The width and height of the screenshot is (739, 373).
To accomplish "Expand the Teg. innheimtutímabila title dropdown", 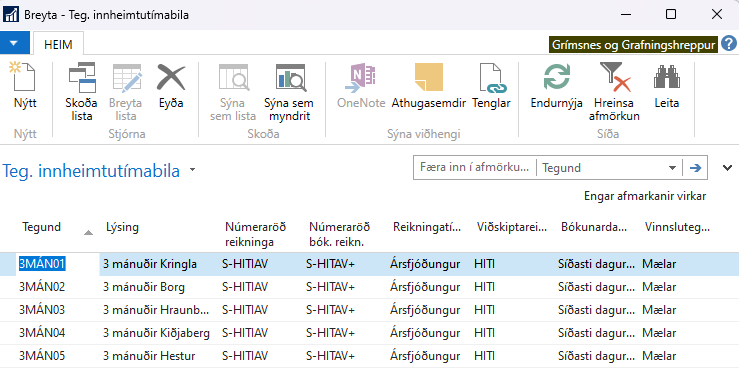I will (192, 170).
